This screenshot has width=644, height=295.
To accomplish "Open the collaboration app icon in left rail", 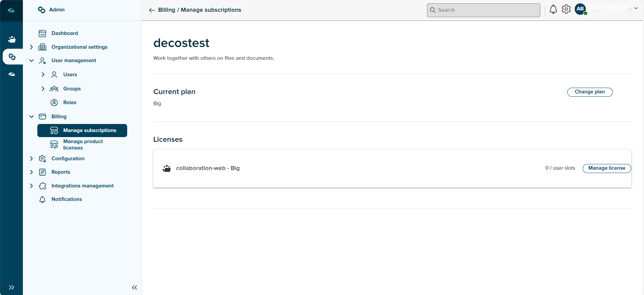I will pos(12,39).
